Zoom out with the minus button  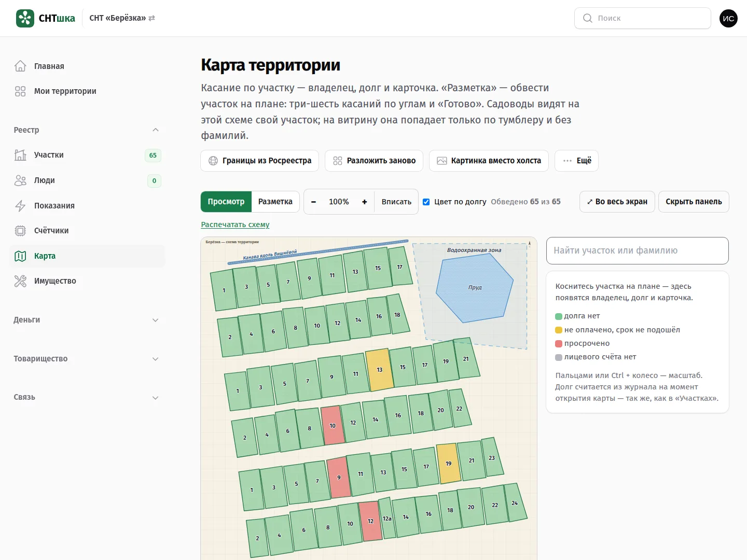tap(313, 202)
